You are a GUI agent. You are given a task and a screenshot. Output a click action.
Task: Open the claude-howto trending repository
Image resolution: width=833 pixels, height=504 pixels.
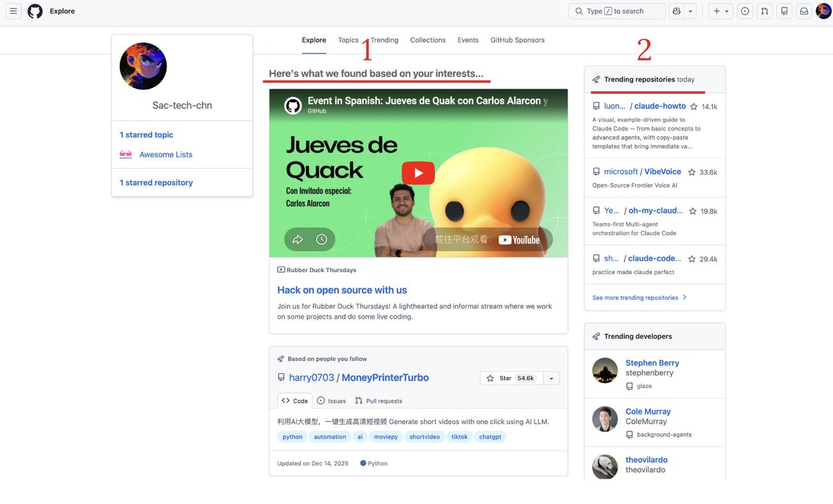(x=660, y=106)
